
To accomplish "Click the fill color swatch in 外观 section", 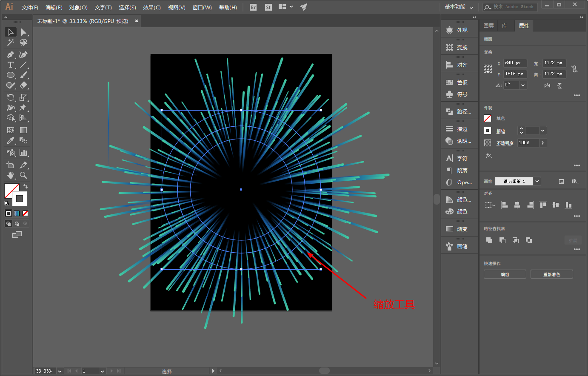I will click(488, 118).
